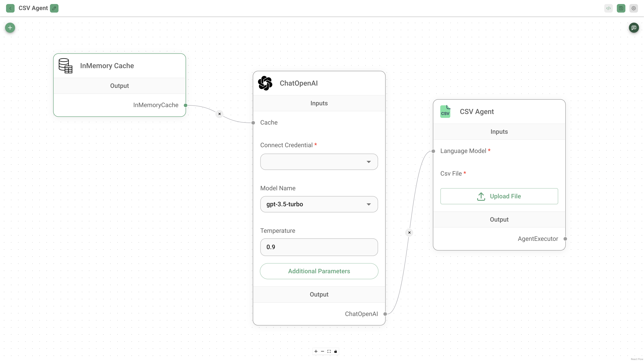Image resolution: width=644 pixels, height=362 pixels.
Task: Open Additional Parameters
Action: point(319,271)
